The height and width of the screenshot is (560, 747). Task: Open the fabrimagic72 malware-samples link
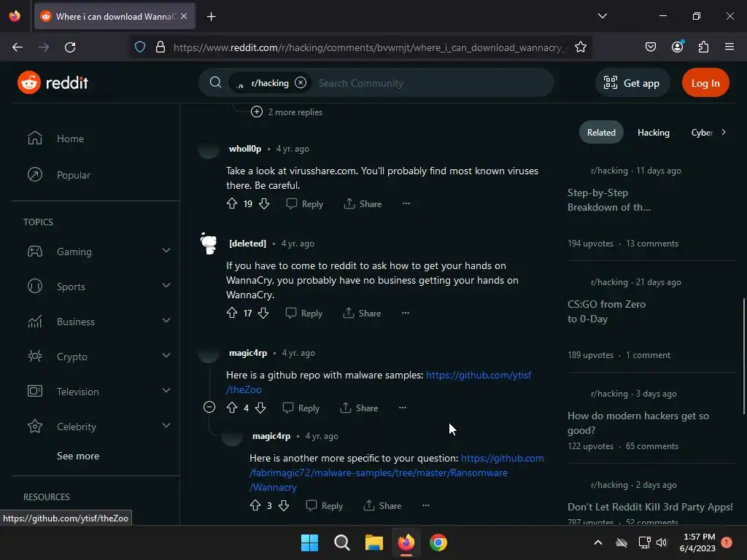pos(379,472)
